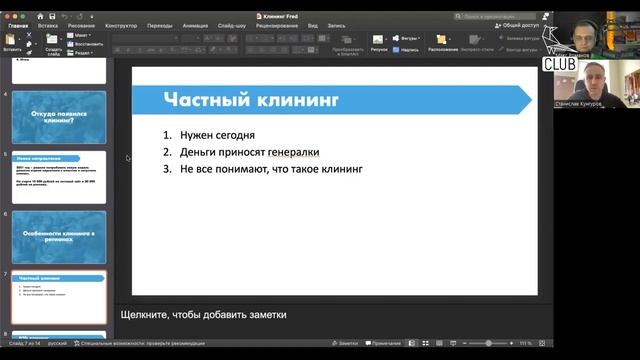Click the feedback icon beside the search field
Image resolution: width=640 pixels, height=360 pixels.
546,16
